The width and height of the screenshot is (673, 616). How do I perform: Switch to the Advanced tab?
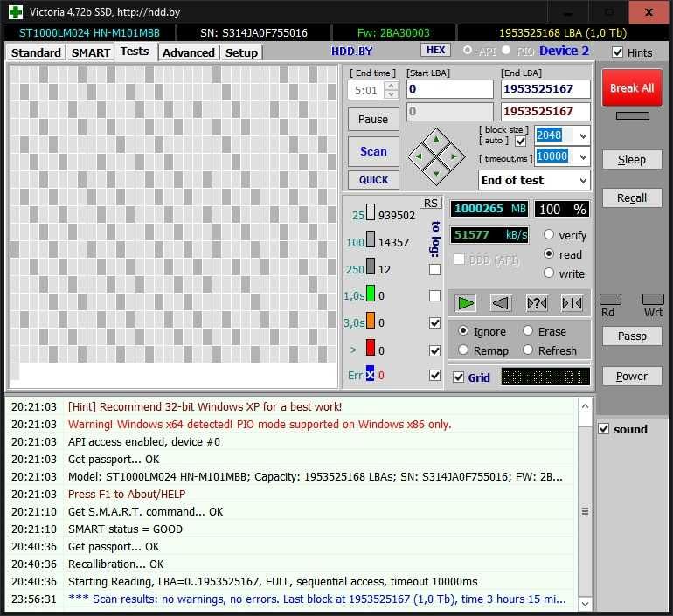(189, 52)
